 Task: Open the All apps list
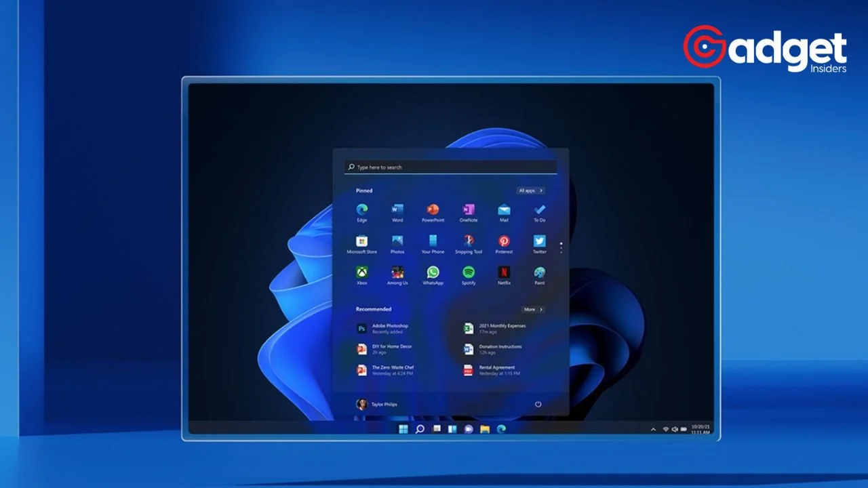[530, 190]
